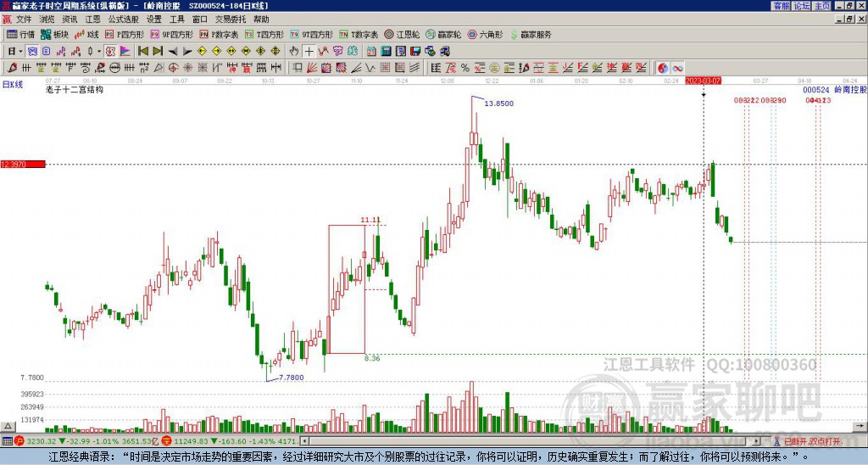Click the 赢家服务 toolbar button
The image size is (868, 465).
coord(531,34)
